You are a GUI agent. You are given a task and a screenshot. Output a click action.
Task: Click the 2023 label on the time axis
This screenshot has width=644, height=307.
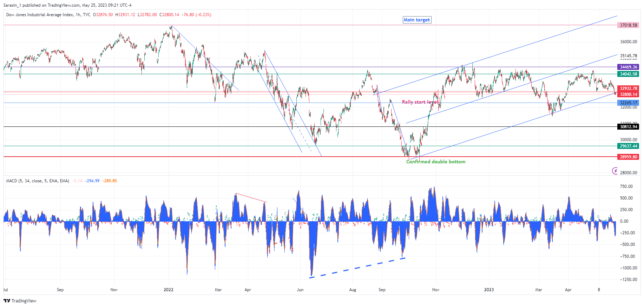[x=489, y=290]
